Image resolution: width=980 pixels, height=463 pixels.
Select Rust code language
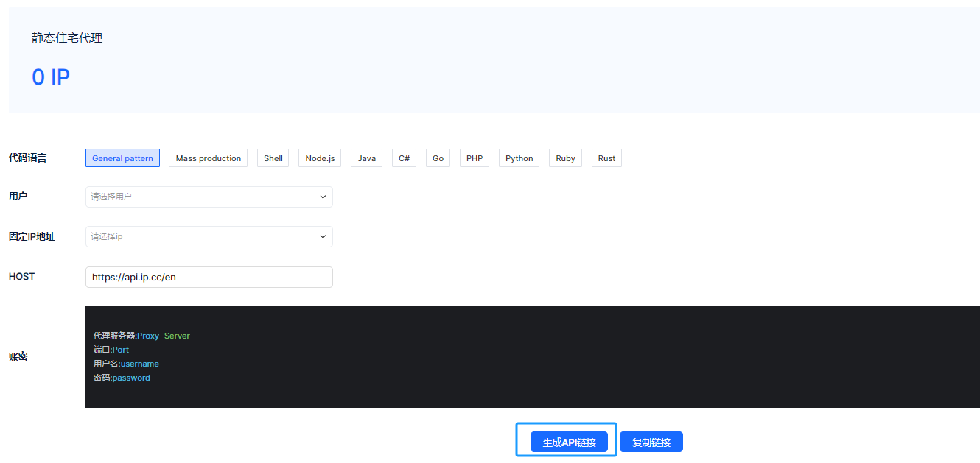(x=606, y=158)
